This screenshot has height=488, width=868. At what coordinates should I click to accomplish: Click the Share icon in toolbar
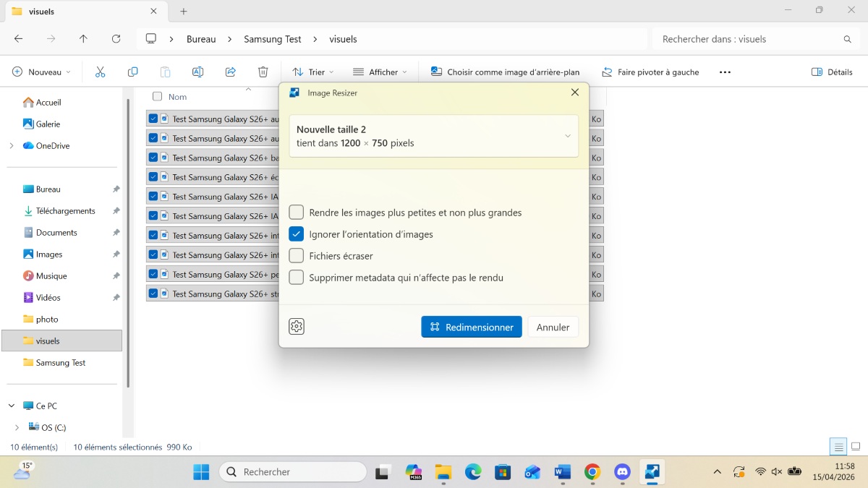click(231, 72)
